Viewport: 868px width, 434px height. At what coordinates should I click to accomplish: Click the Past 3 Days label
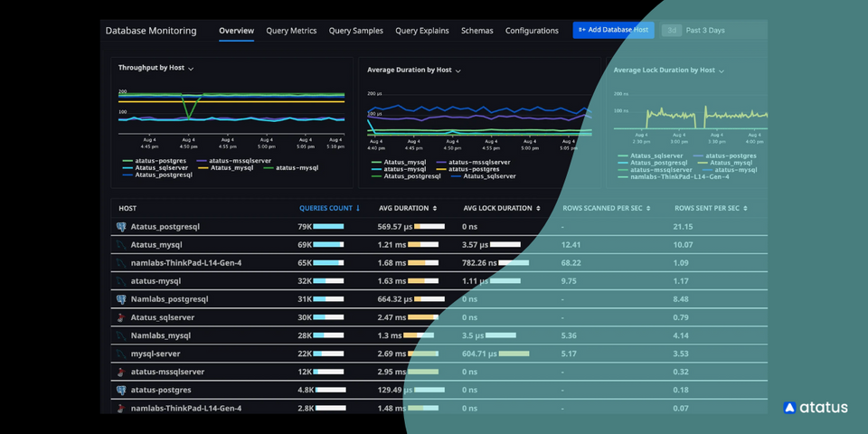click(705, 31)
